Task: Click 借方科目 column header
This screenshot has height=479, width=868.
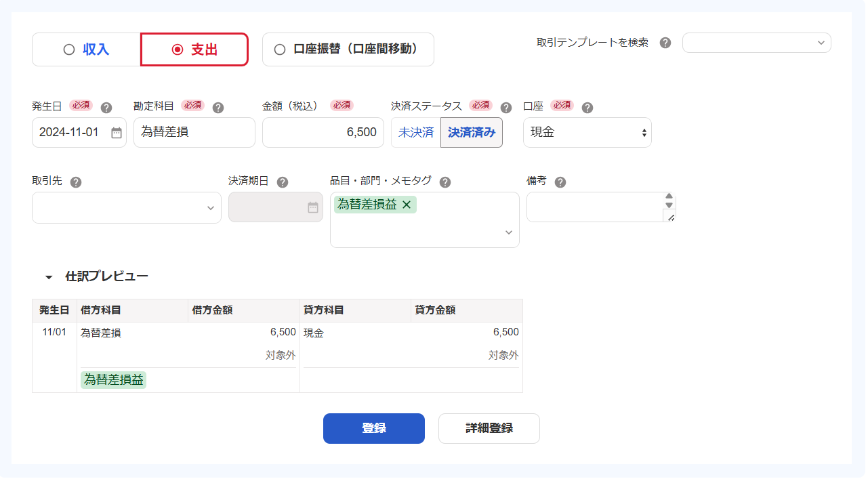Action: pos(133,311)
